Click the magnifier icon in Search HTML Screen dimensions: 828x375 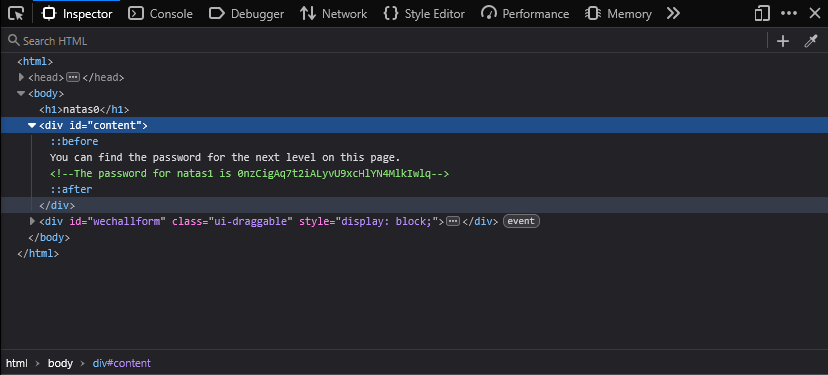(x=13, y=40)
